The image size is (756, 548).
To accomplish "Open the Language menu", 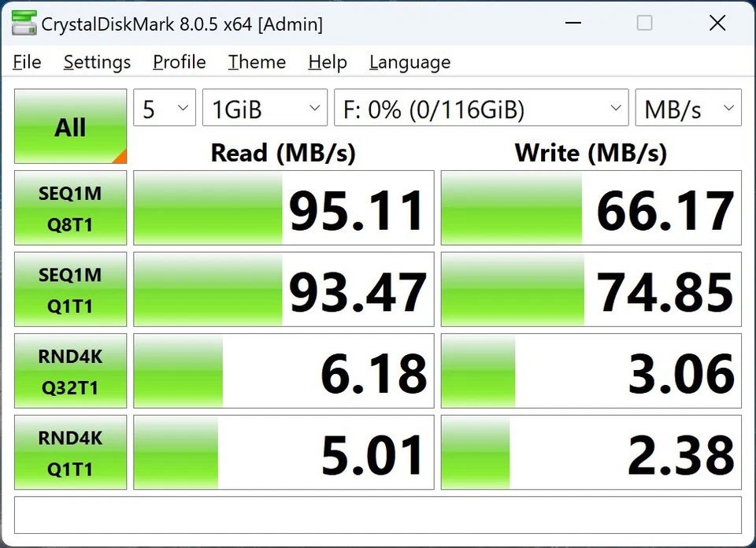I will 409,62.
